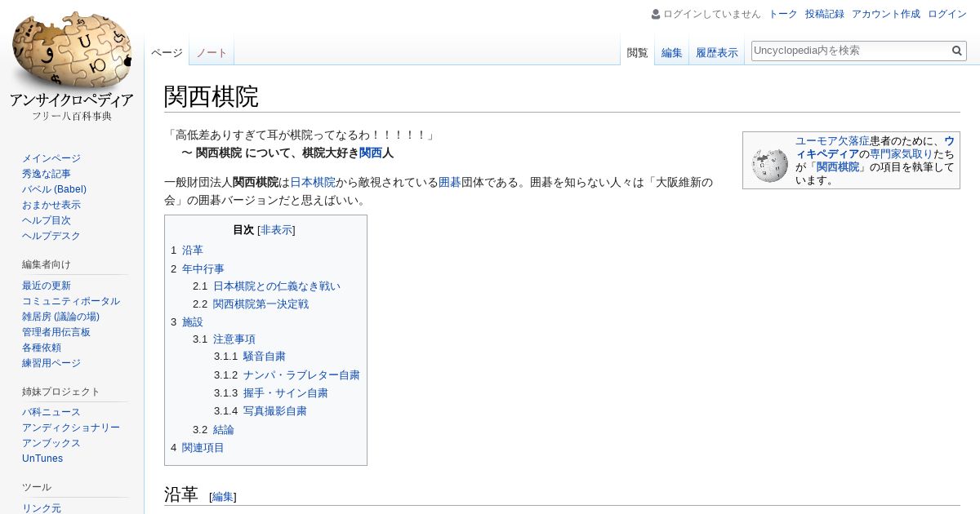Open バベル (Babel) sidebar link

(54, 189)
